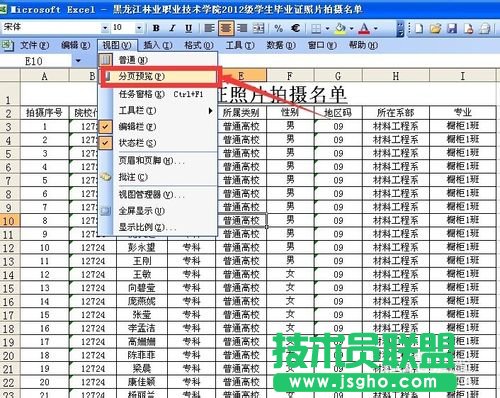Screen dimensions: 500x398
Task: Open 页眉和页脚 (Header and Footer)
Action: click(x=158, y=161)
